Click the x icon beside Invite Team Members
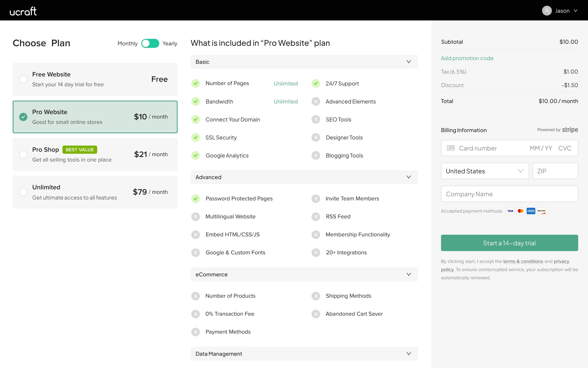This screenshot has width=588, height=368. tap(316, 199)
